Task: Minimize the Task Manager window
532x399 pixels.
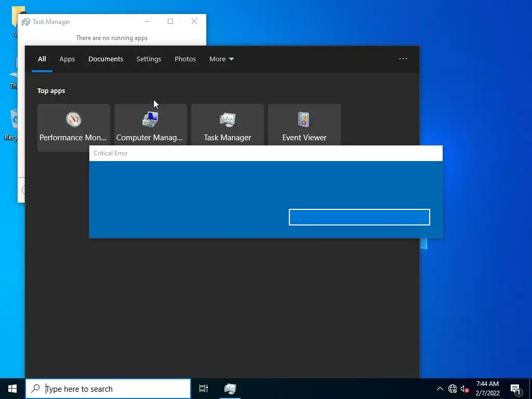Action: 147,21
